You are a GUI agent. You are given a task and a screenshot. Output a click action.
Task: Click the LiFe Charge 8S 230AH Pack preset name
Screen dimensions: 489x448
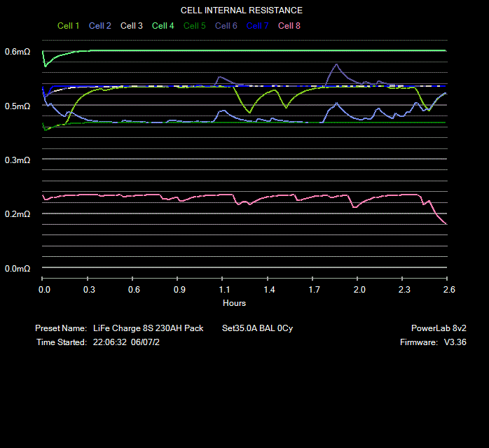148,328
